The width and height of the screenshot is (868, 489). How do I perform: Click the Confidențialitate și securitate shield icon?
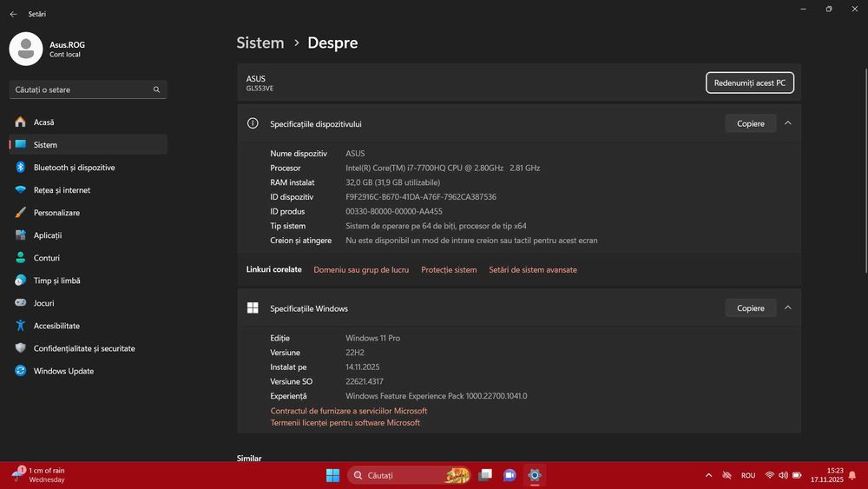[21, 347]
